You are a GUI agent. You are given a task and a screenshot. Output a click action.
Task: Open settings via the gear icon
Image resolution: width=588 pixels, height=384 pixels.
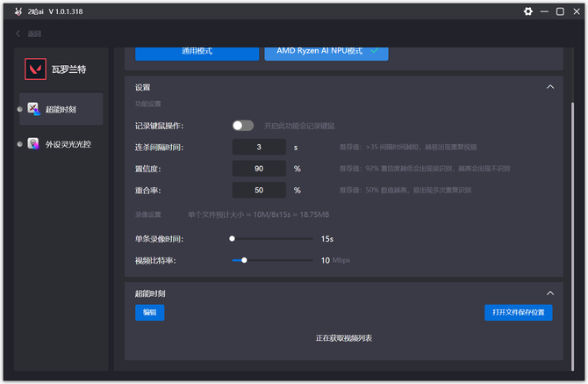click(528, 11)
